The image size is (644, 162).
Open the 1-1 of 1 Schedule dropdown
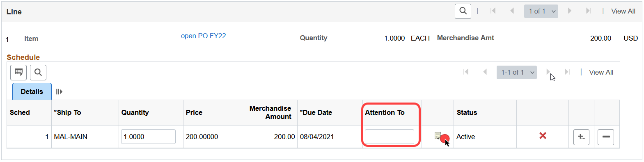[x=517, y=72]
